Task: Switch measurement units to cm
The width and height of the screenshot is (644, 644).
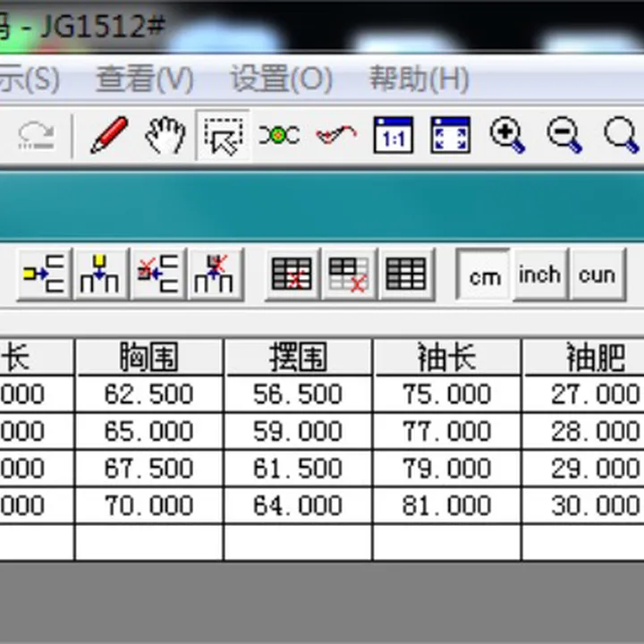Action: [484, 275]
